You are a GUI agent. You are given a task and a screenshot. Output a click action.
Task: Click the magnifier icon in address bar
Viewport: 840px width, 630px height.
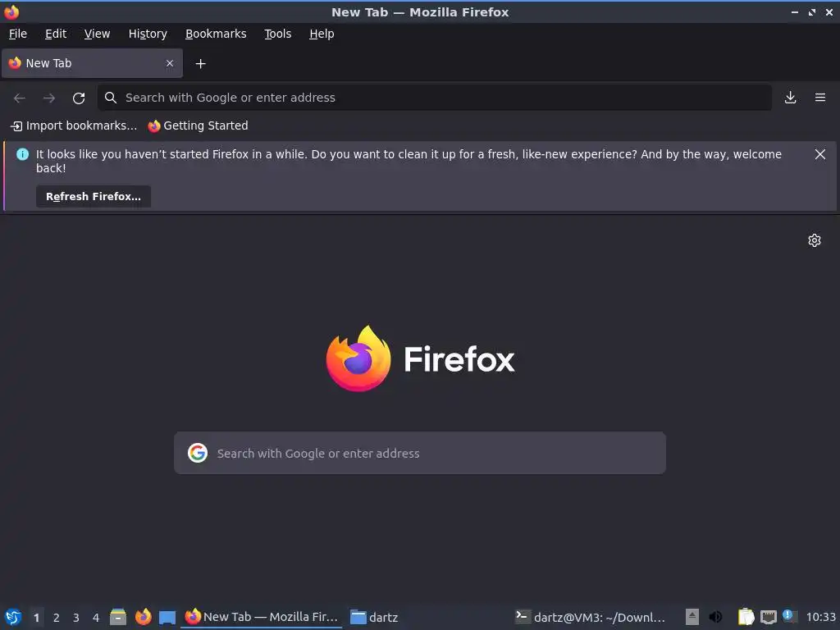(x=111, y=98)
